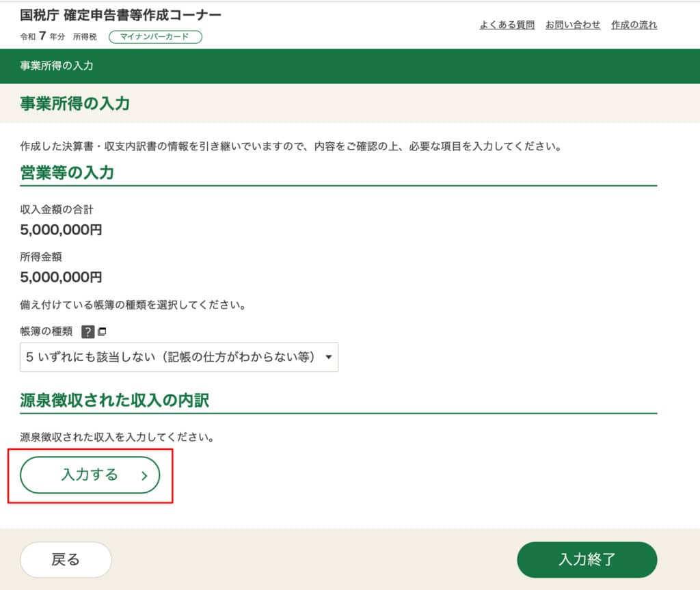The height and width of the screenshot is (590, 700).
Task: Finish entry with the 入力終了 button
Action: point(587,560)
